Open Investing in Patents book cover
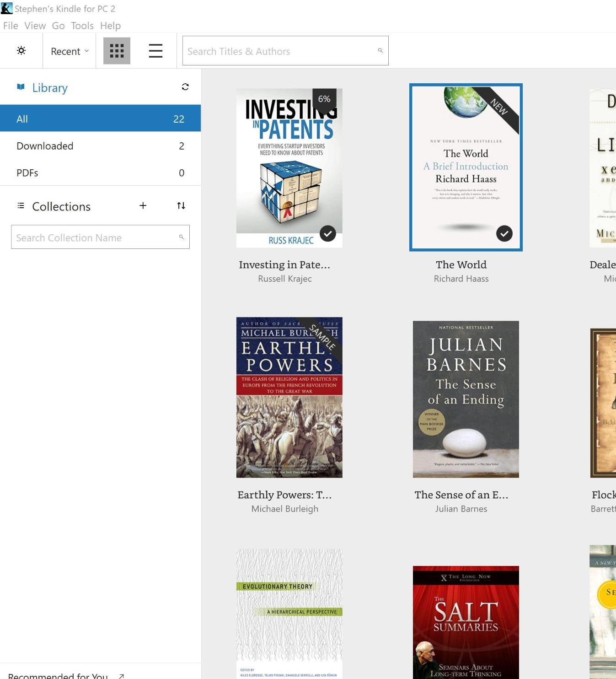616x679 pixels. (x=289, y=168)
